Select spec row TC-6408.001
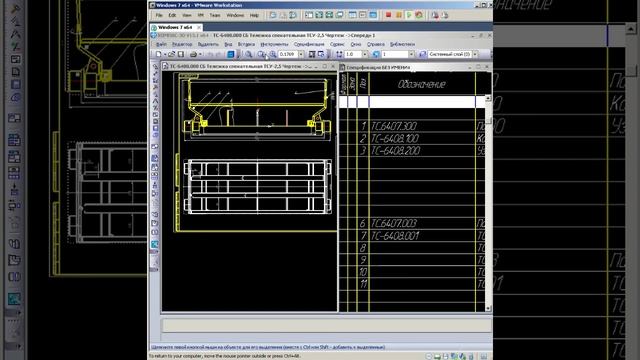This screenshot has width=640, height=360. [x=412, y=236]
